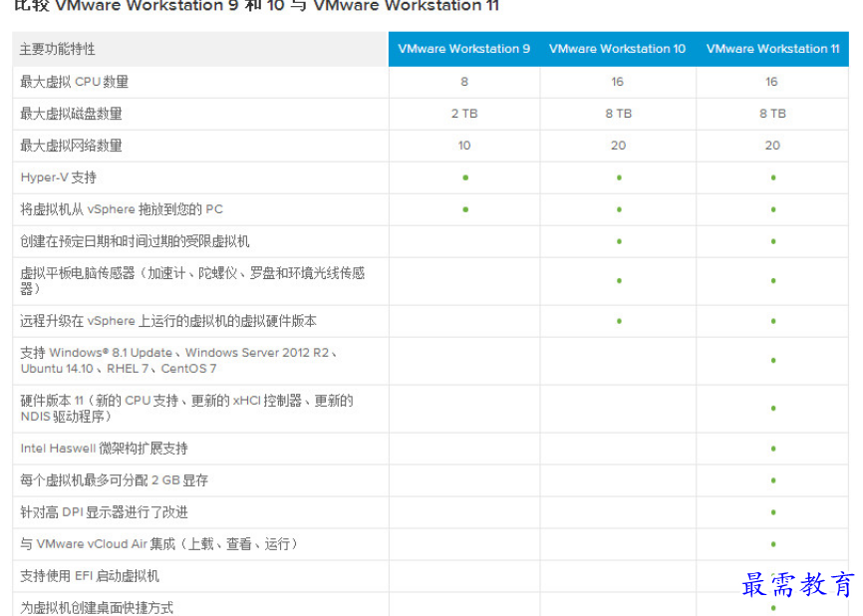The width and height of the screenshot is (863, 616).
Task: Click the 支持使用 EFI 启动虚拟机 label
Action: (x=90, y=576)
